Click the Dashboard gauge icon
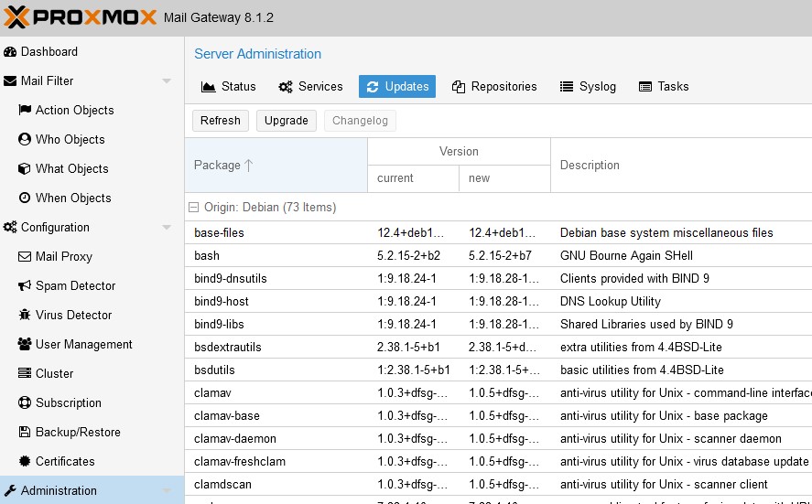This screenshot has width=812, height=504. click(x=10, y=52)
